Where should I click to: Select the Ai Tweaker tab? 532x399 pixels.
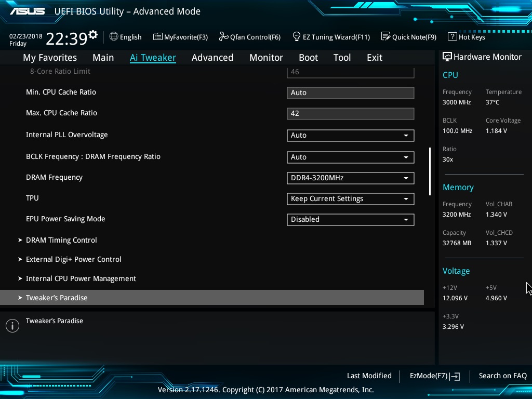click(153, 58)
